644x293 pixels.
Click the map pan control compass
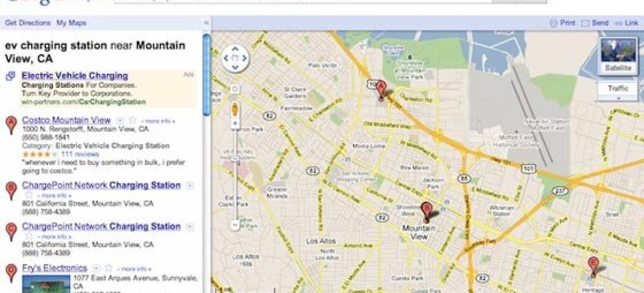235,58
